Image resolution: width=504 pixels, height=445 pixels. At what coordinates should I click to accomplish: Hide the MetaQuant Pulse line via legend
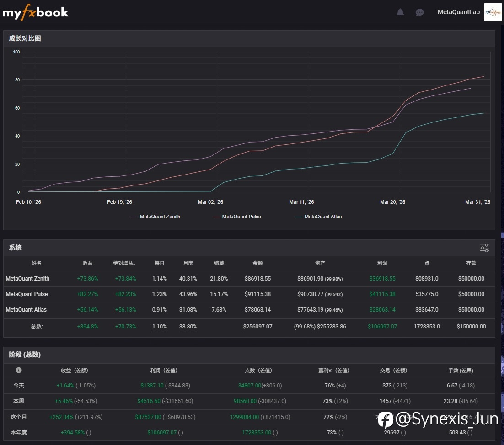(x=237, y=217)
